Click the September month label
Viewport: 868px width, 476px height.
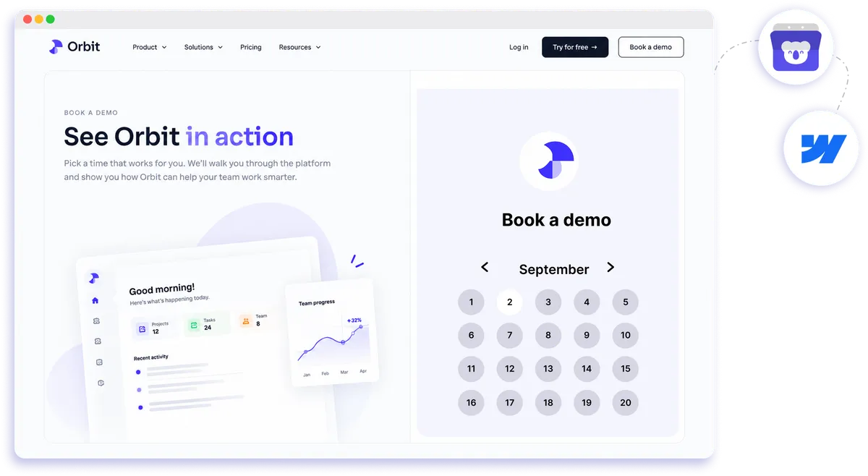pyautogui.click(x=554, y=269)
